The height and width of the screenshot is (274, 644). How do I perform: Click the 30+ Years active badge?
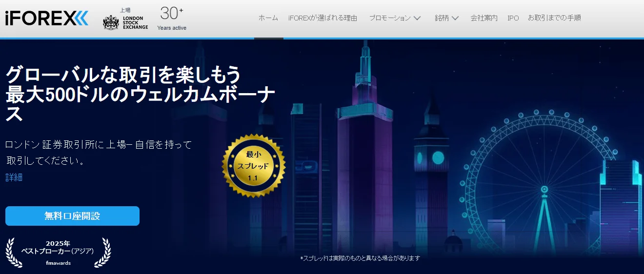[172, 19]
